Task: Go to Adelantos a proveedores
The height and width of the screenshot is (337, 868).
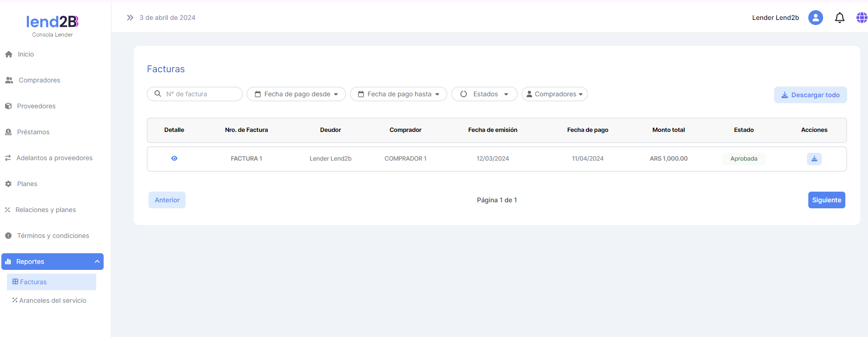Action: pos(54,158)
